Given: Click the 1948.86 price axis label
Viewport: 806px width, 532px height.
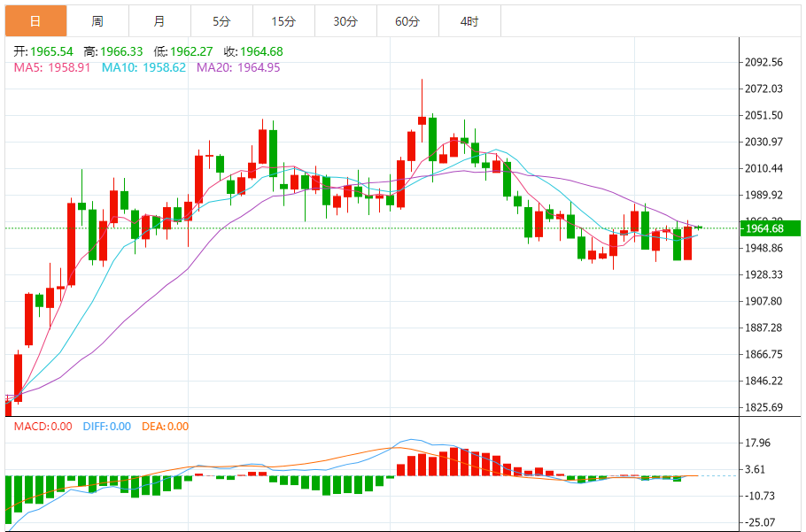Looking at the screenshot, I should [x=763, y=248].
